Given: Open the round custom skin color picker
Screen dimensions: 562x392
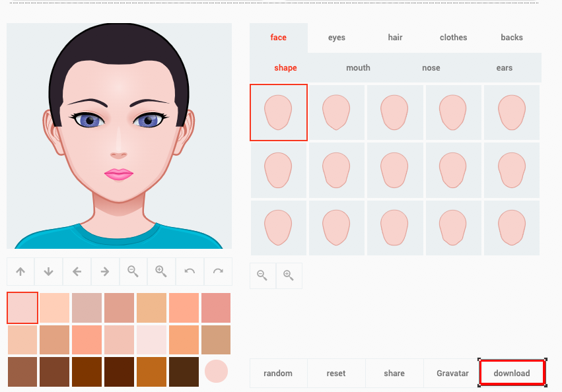Looking at the screenshot, I should pyautogui.click(x=216, y=372).
